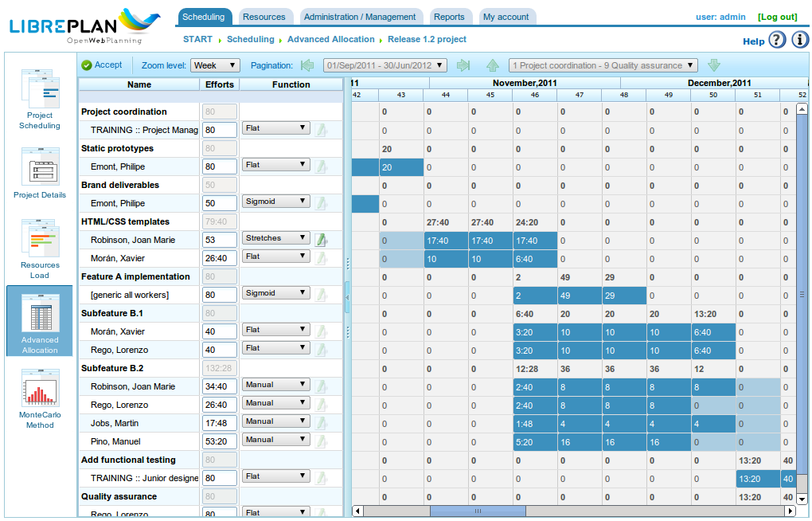The image size is (812, 521).
Task: Click the Accept button
Action: pos(102,65)
